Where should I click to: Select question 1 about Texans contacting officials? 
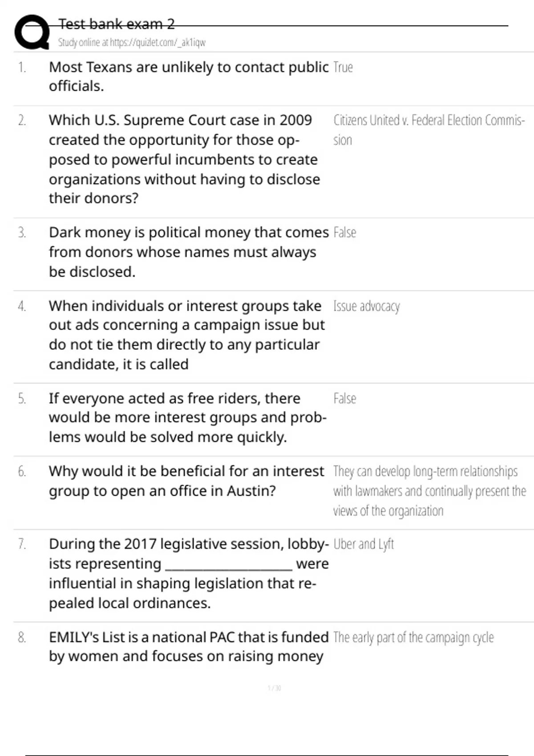[x=189, y=76]
